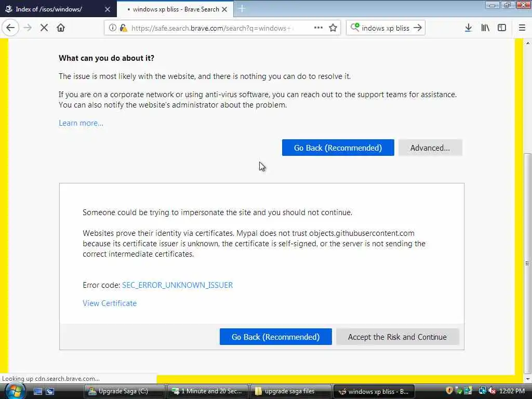Open the downloads arrow icon
532x399 pixels.
point(468,28)
